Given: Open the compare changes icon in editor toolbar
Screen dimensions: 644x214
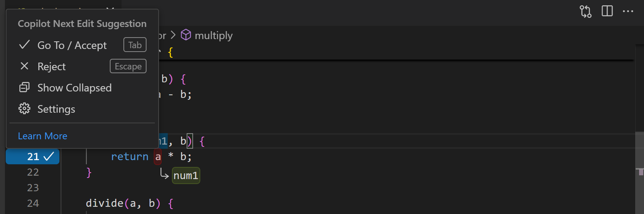Looking at the screenshot, I should click(x=585, y=11).
